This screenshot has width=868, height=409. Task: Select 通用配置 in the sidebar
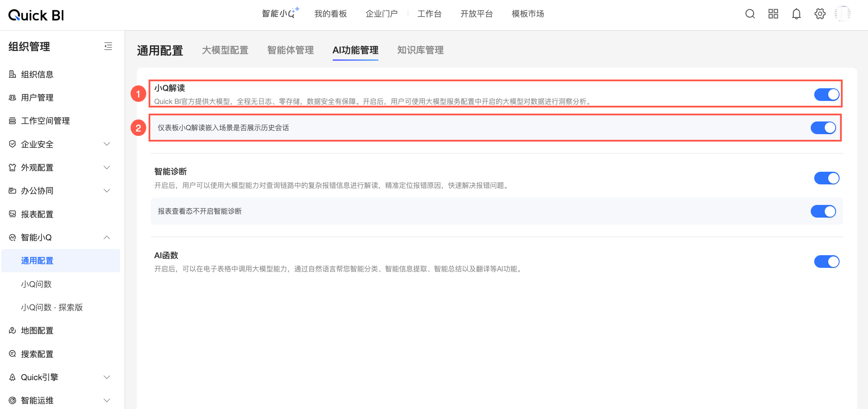point(61,261)
